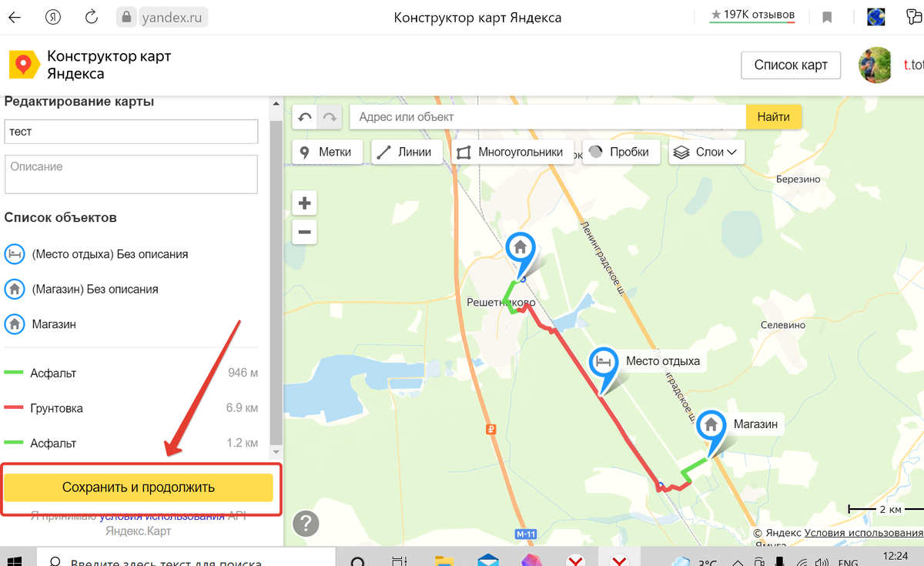This screenshot has height=566, width=924.
Task: Click the Найти search button
Action: tap(773, 117)
